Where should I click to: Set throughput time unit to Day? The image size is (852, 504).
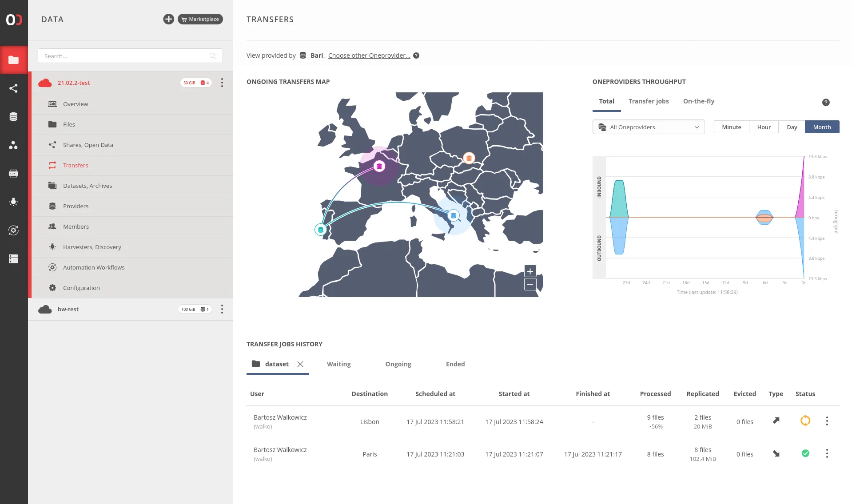792,127
